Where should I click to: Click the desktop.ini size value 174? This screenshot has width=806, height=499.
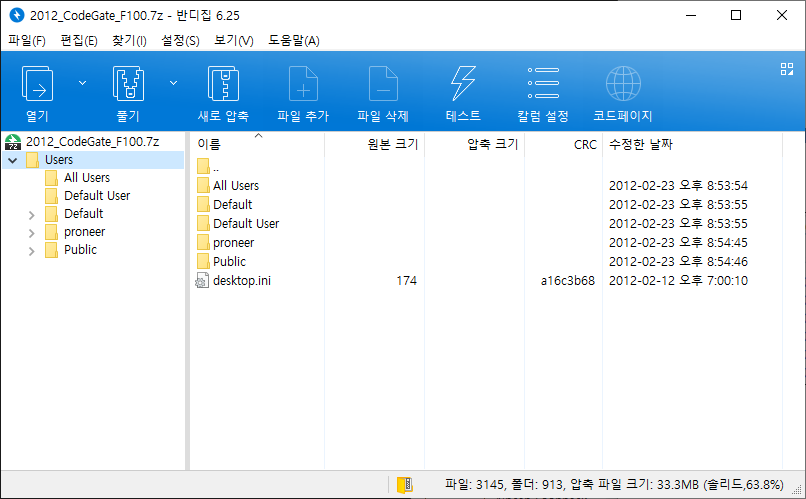pyautogui.click(x=406, y=281)
